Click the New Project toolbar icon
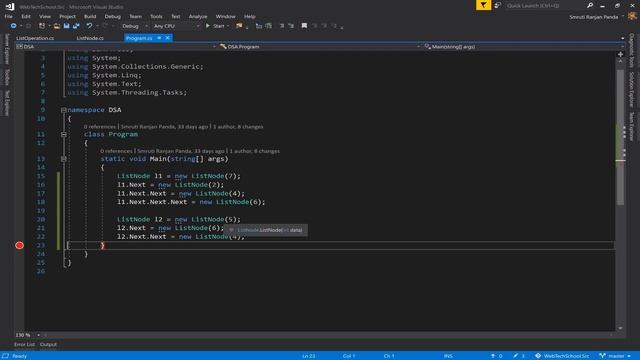 (x=42, y=26)
